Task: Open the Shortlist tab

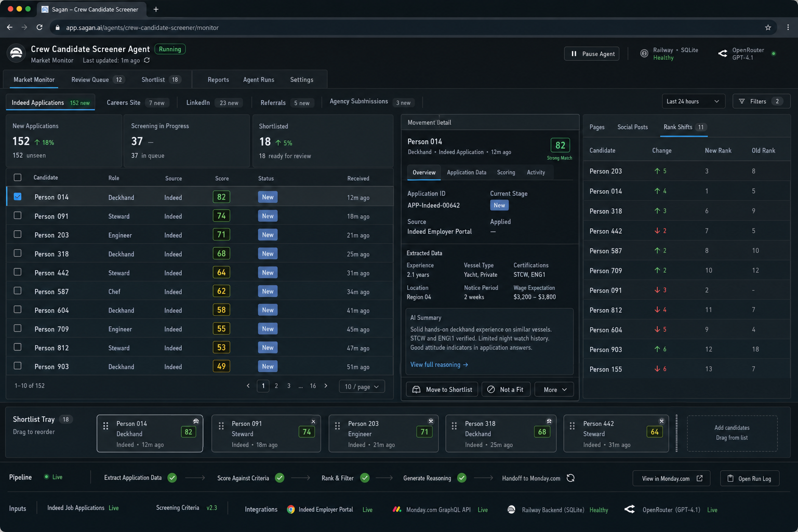Action: tap(161, 79)
